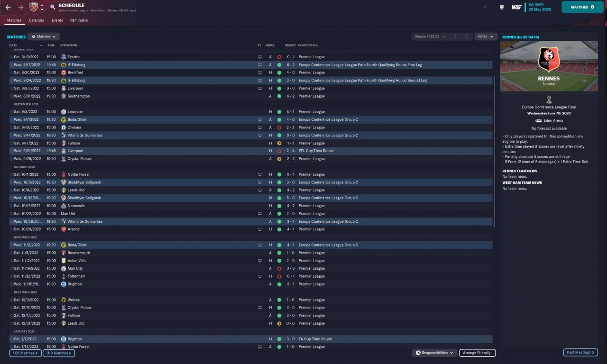Click the Arrange Friendly button

tap(478, 353)
